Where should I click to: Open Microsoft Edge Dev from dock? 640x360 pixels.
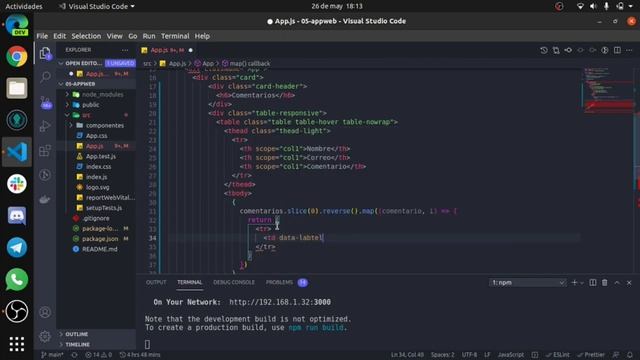click(17, 25)
